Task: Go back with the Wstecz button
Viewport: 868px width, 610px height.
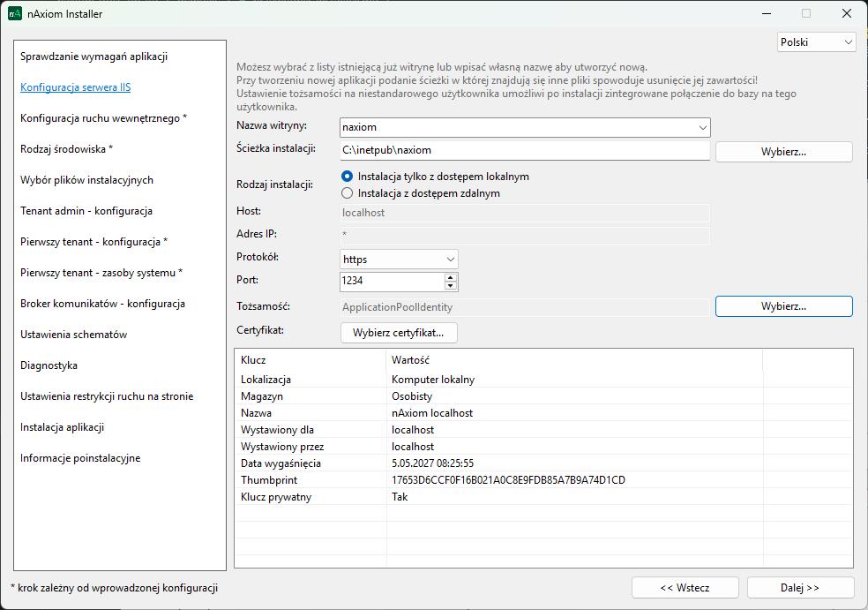Action: (685, 588)
